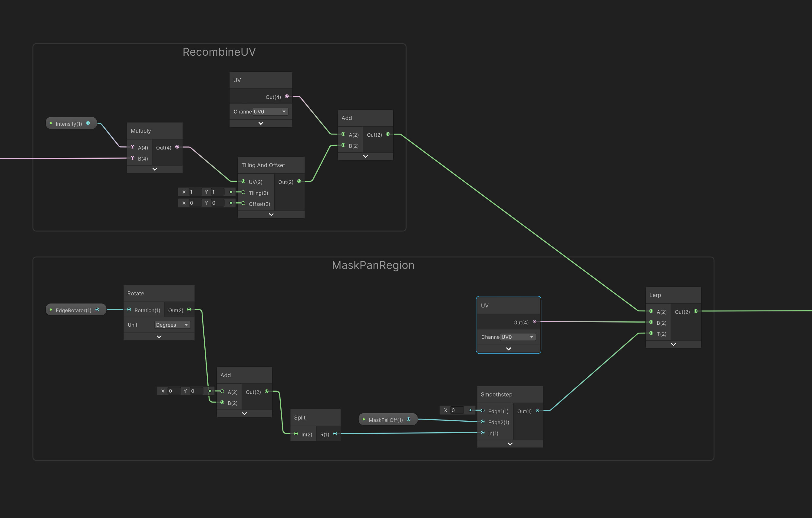Screen dimensions: 812x518
Task: Collapse the Tiling And Offset node with its chevron
Action: 271,214
